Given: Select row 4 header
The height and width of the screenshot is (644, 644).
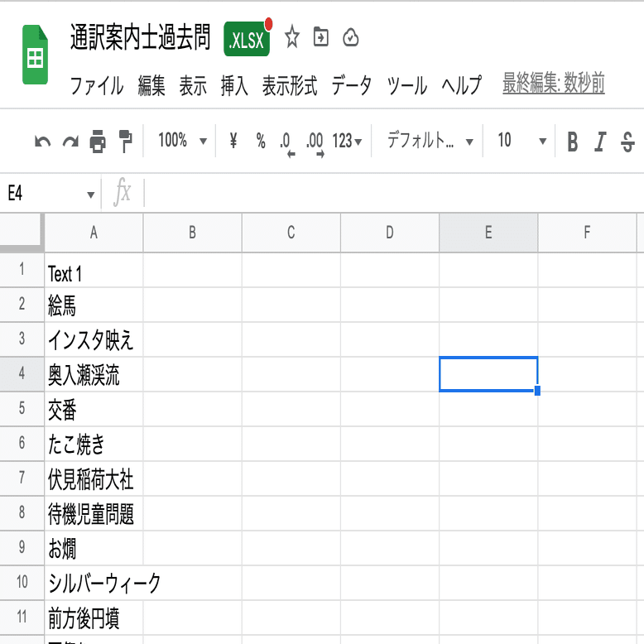Looking at the screenshot, I should pos(22,374).
